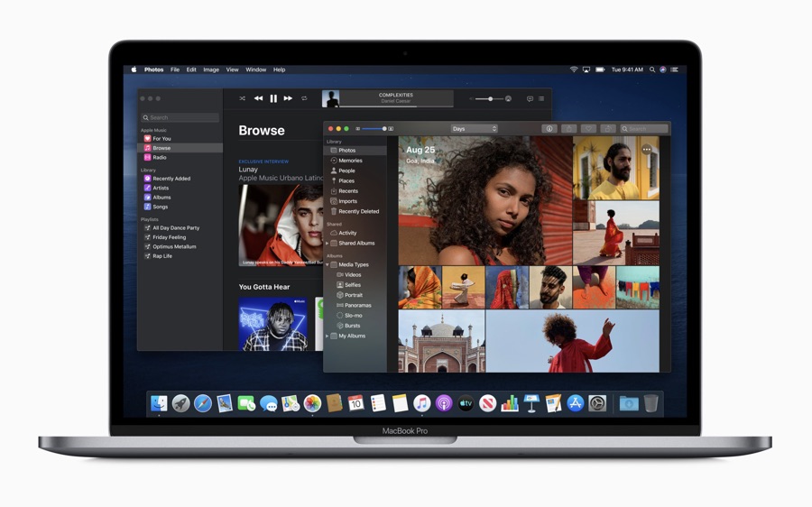
Task: Open the View menu
Action: [232, 69]
